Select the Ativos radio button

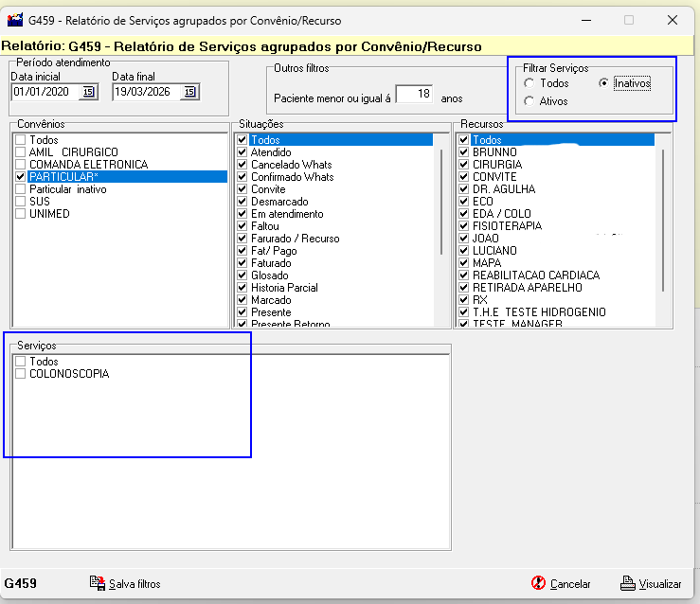pyautogui.click(x=529, y=101)
